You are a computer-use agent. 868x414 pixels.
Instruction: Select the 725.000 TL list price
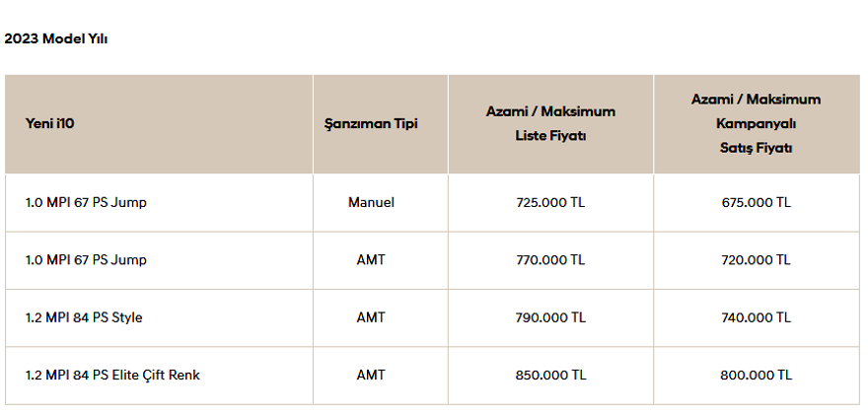pyautogui.click(x=550, y=202)
